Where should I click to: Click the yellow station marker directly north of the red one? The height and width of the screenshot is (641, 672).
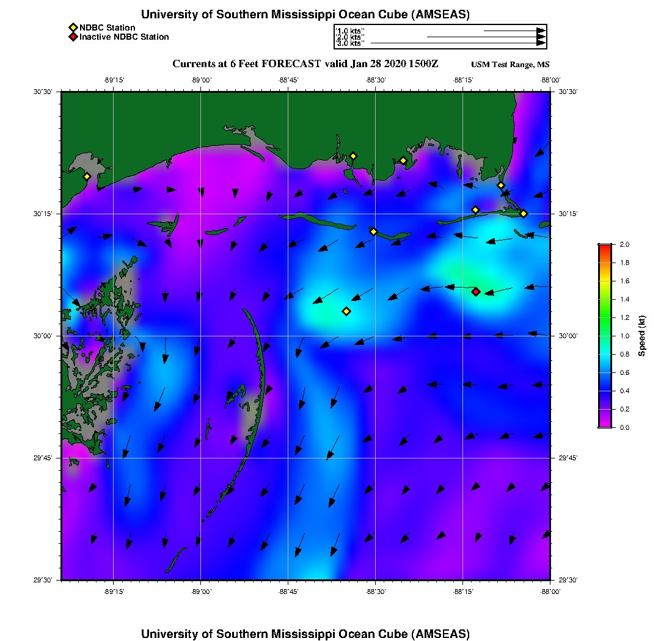point(475,210)
